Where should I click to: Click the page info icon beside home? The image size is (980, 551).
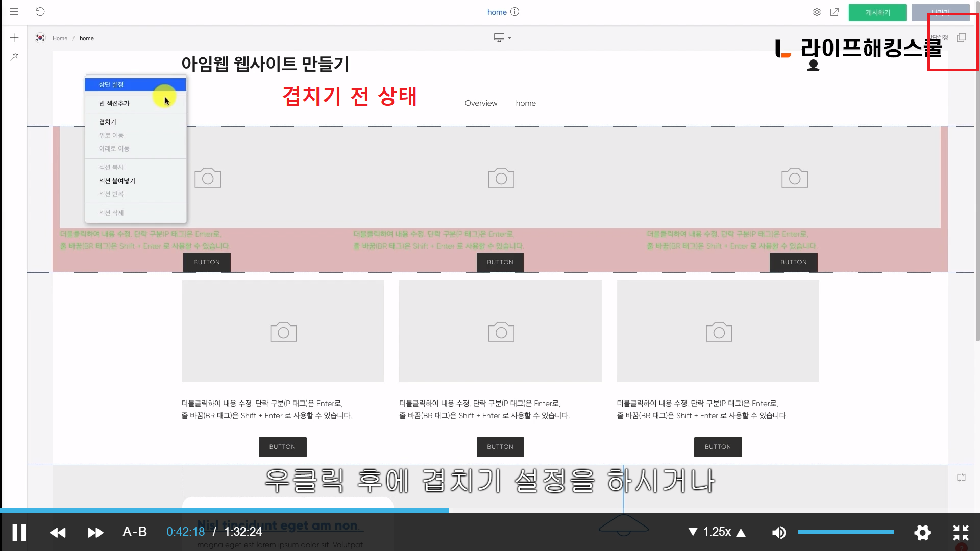coord(514,12)
